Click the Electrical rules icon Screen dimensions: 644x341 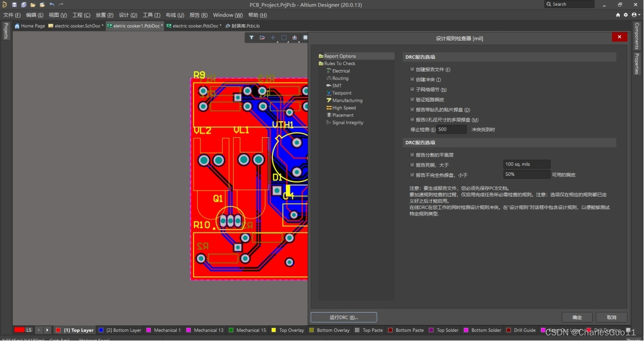click(x=329, y=71)
